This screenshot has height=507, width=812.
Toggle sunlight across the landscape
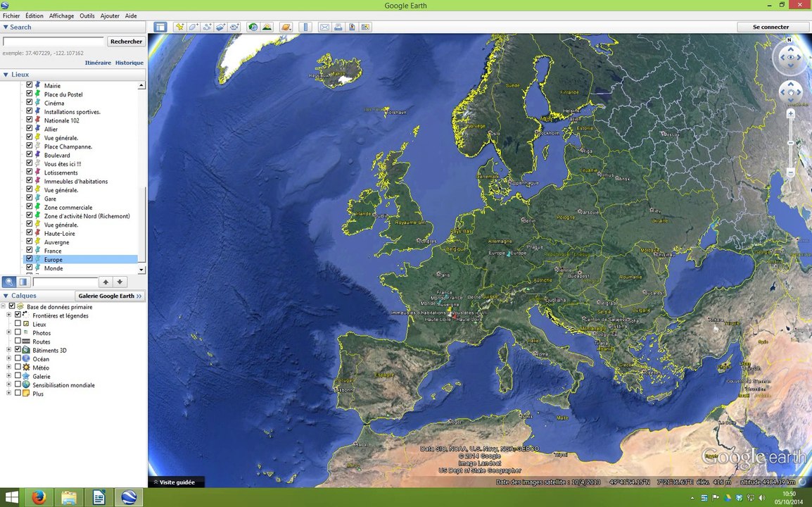point(267,27)
